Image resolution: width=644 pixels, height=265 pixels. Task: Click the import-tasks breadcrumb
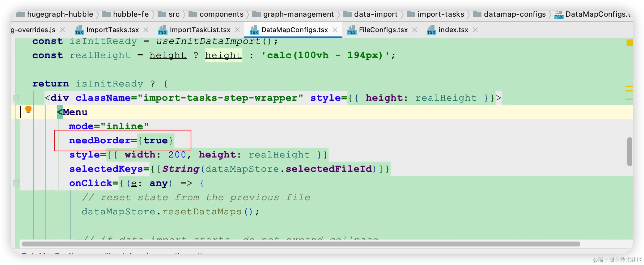point(435,14)
